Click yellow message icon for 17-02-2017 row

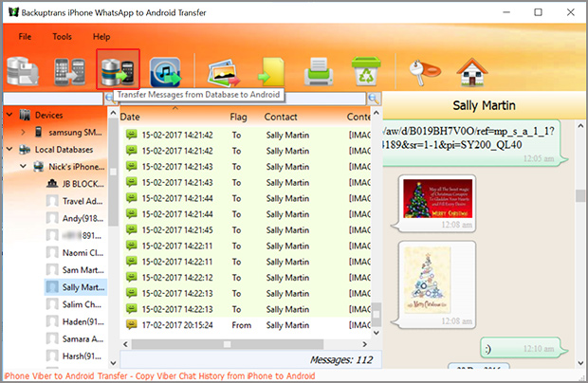click(132, 324)
